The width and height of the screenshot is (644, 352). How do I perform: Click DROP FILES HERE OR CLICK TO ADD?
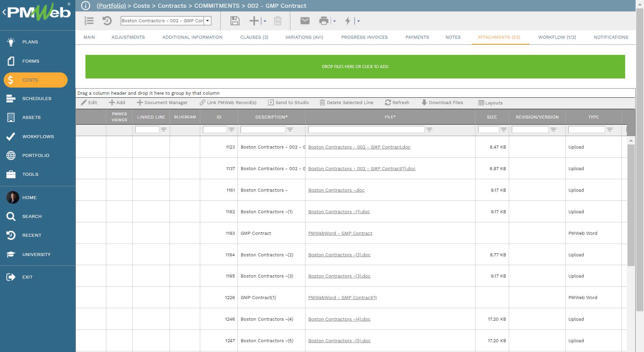coord(355,66)
